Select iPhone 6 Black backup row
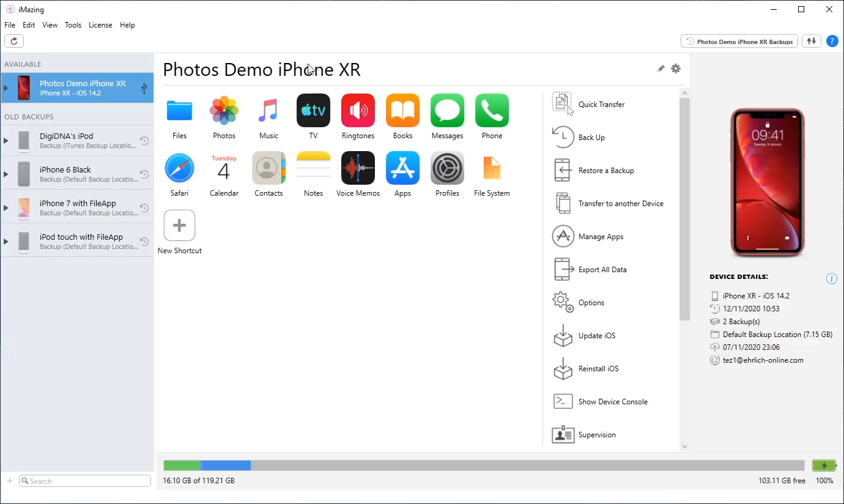This screenshot has height=504, width=844. pos(77,174)
